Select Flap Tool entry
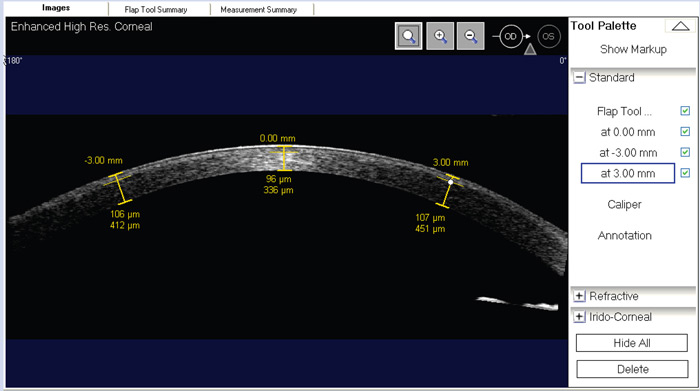This screenshot has height=391, width=700. (624, 111)
